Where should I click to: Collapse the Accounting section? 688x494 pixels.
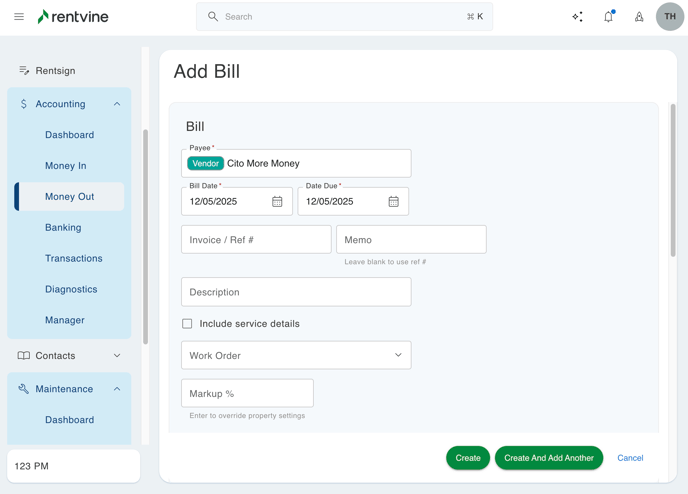coord(117,104)
